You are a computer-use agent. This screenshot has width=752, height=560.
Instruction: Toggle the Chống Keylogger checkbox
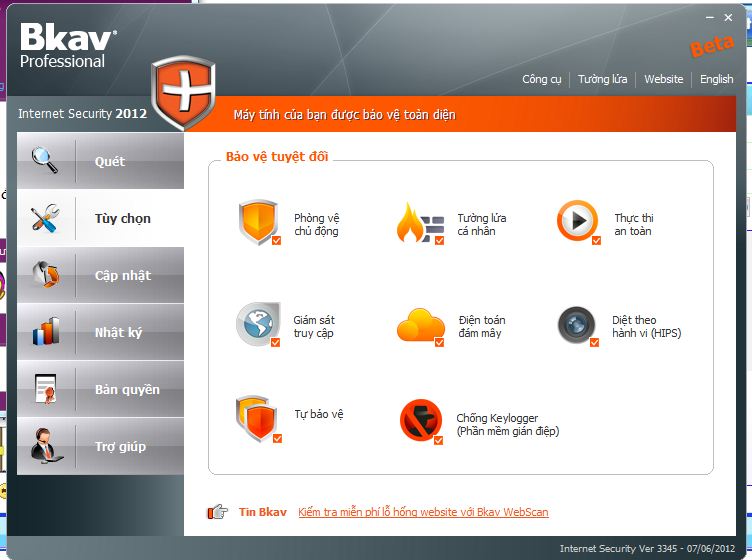[438, 440]
